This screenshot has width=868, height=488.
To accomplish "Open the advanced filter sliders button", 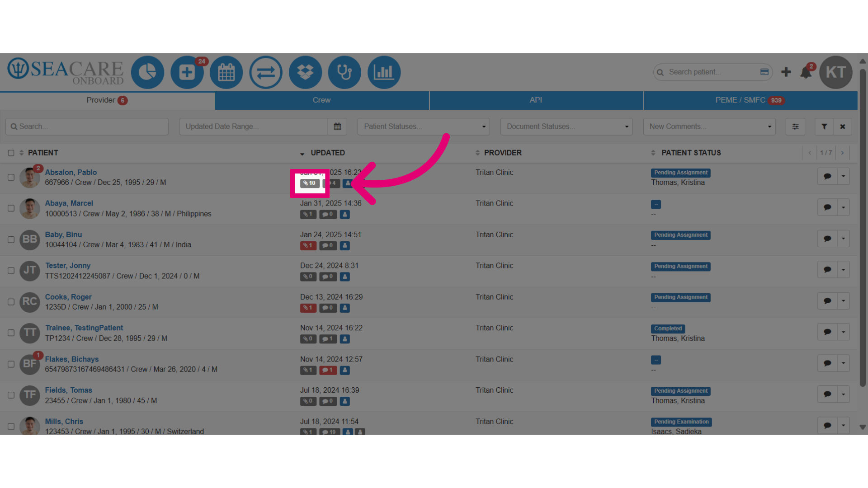I will pyautogui.click(x=795, y=127).
